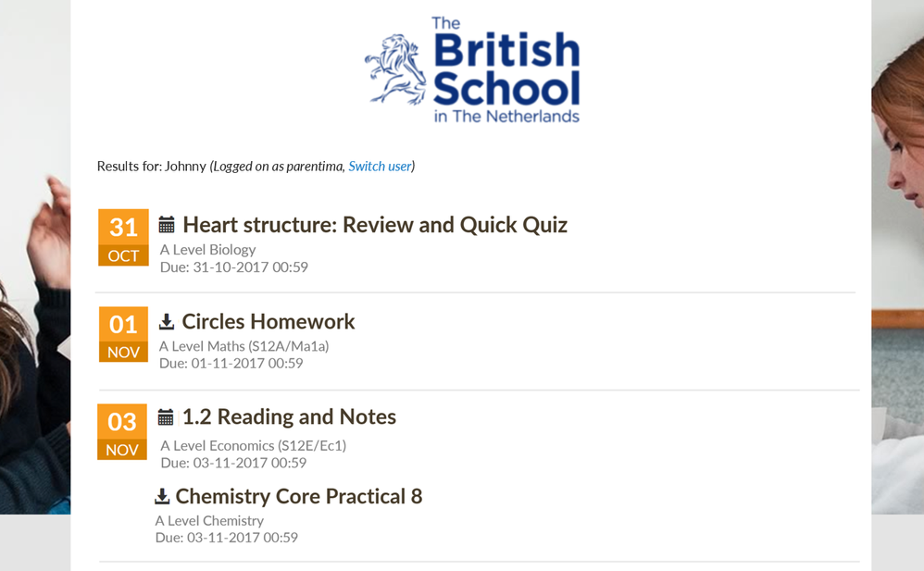Open Heart structure: Review and Quick Quiz
924x571 pixels.
coord(375,225)
